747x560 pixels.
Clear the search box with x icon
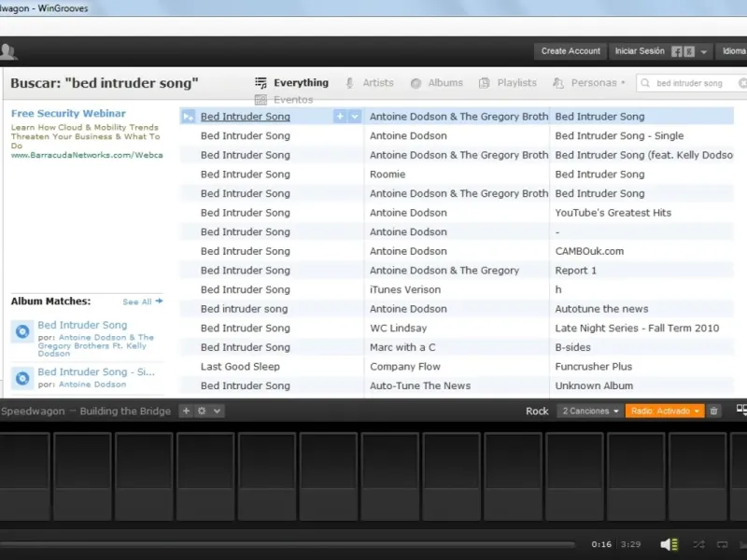pyautogui.click(x=742, y=83)
